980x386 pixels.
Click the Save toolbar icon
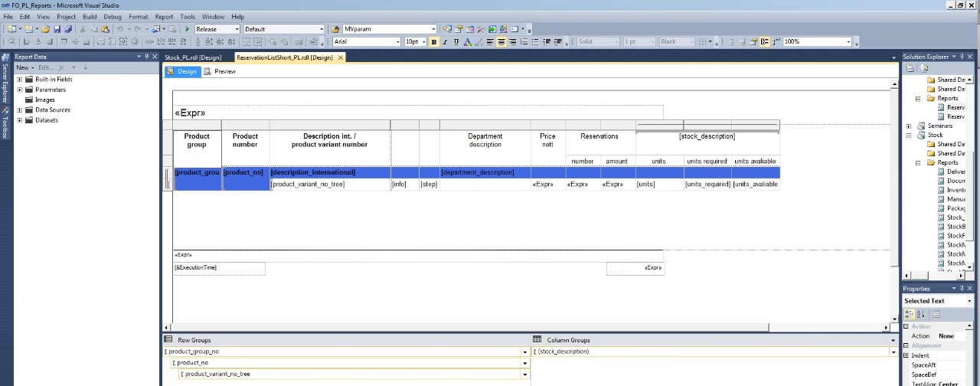click(x=57, y=29)
